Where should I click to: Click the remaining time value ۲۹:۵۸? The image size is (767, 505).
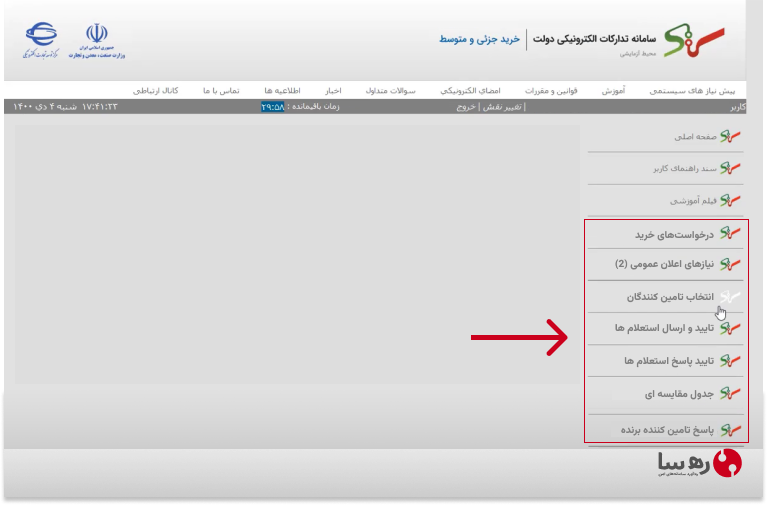(272, 107)
